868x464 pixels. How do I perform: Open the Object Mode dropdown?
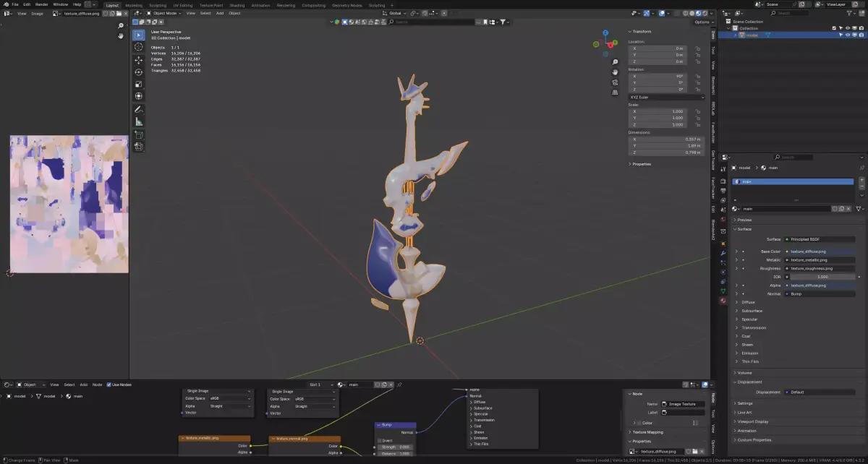(x=163, y=13)
